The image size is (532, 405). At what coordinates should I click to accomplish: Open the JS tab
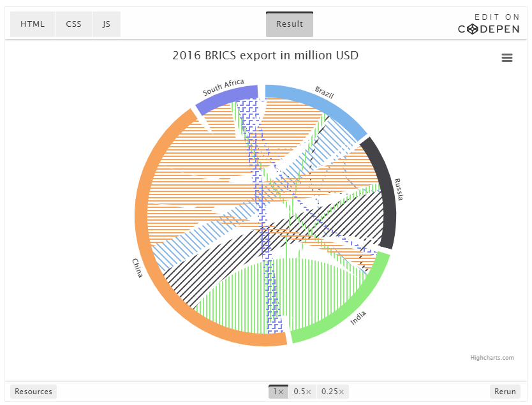(x=107, y=24)
